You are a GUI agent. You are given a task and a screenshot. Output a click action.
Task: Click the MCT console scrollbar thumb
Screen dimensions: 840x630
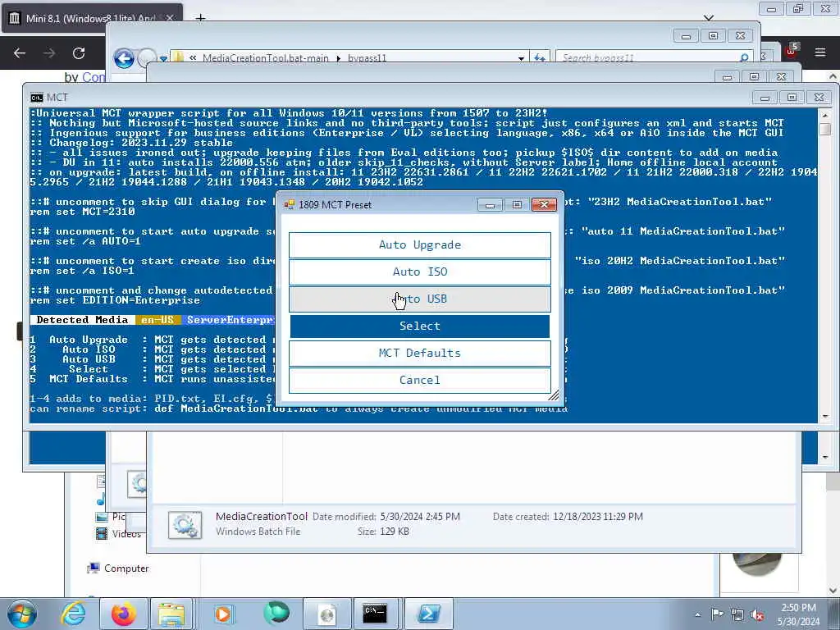pyautogui.click(x=825, y=129)
